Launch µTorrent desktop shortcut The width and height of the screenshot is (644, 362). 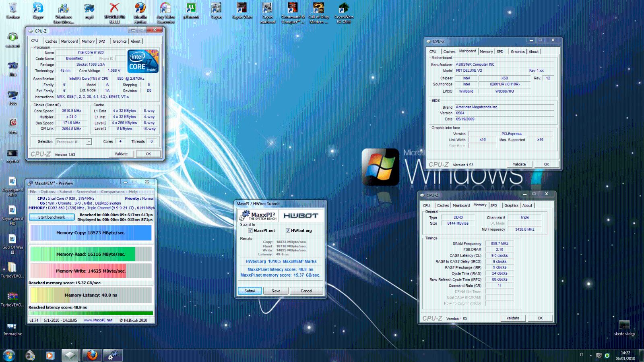[x=191, y=11]
